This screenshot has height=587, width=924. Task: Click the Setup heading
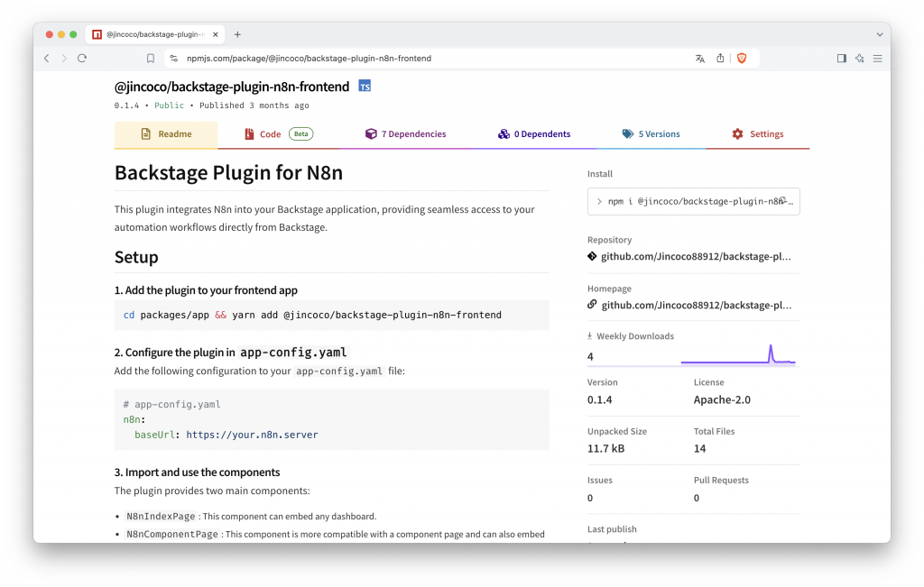click(136, 257)
